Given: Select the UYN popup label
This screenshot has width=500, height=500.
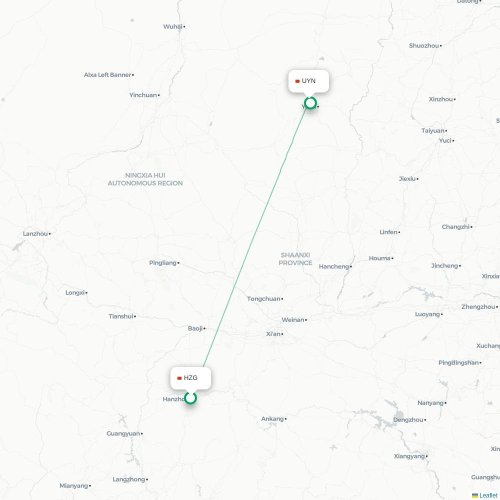Looking at the screenshot, I should pyautogui.click(x=309, y=81).
